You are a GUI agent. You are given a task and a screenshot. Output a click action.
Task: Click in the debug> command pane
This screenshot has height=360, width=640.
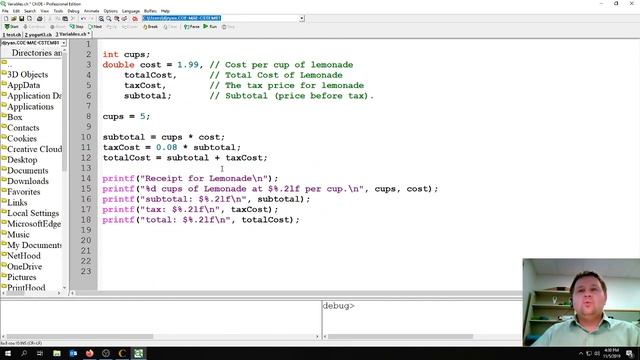422,317
